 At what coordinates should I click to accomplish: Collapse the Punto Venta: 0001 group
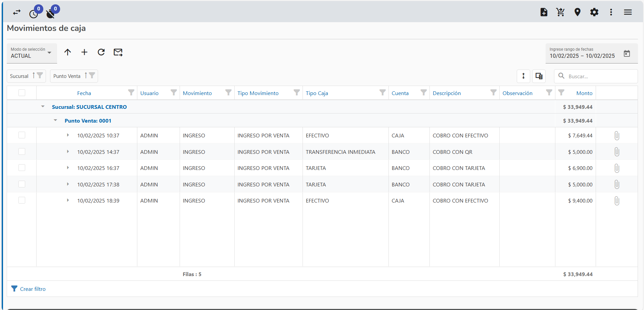pos(55,120)
